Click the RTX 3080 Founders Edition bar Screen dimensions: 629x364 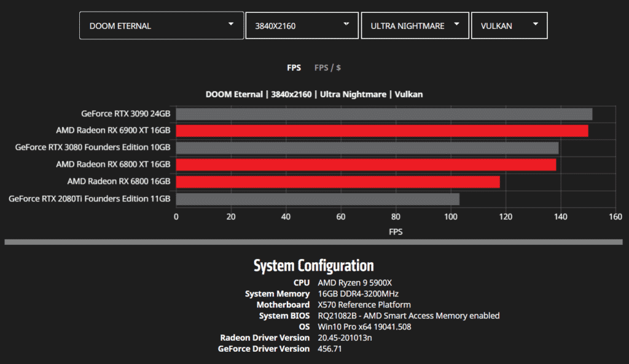[367, 148]
